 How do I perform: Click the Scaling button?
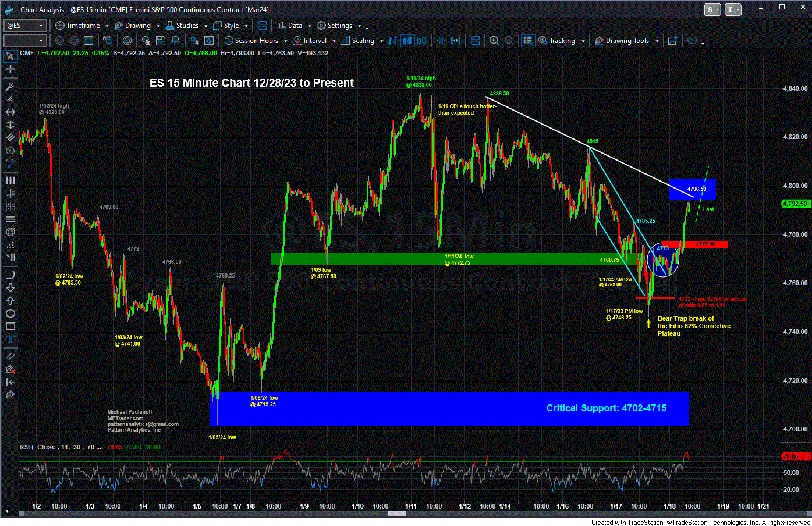(x=358, y=41)
